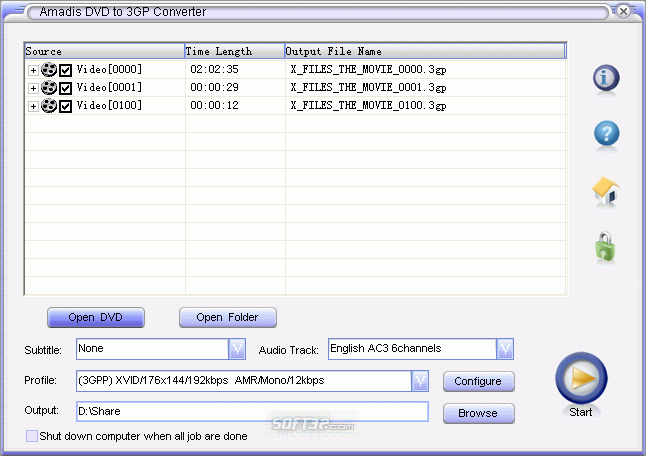Expand the Video[0100] tree node
The height and width of the screenshot is (456, 646).
tap(33, 107)
